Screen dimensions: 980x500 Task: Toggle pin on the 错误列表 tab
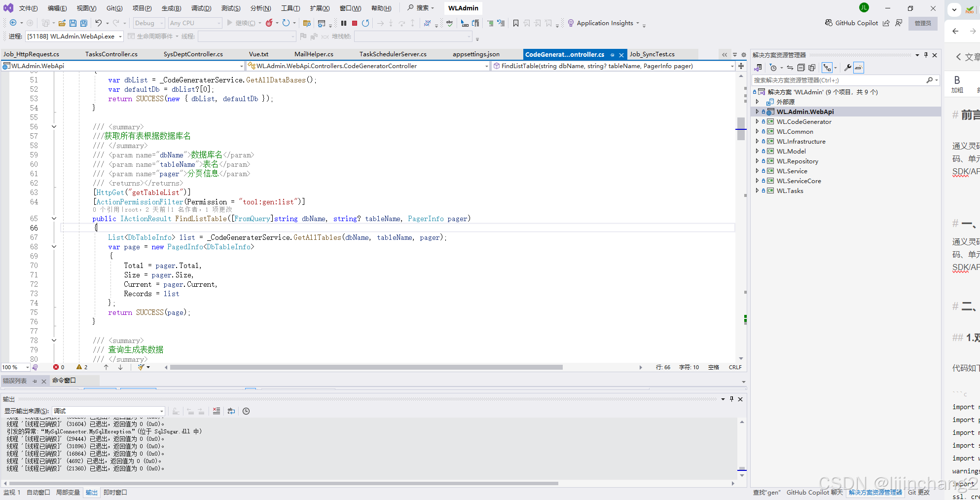coord(35,381)
